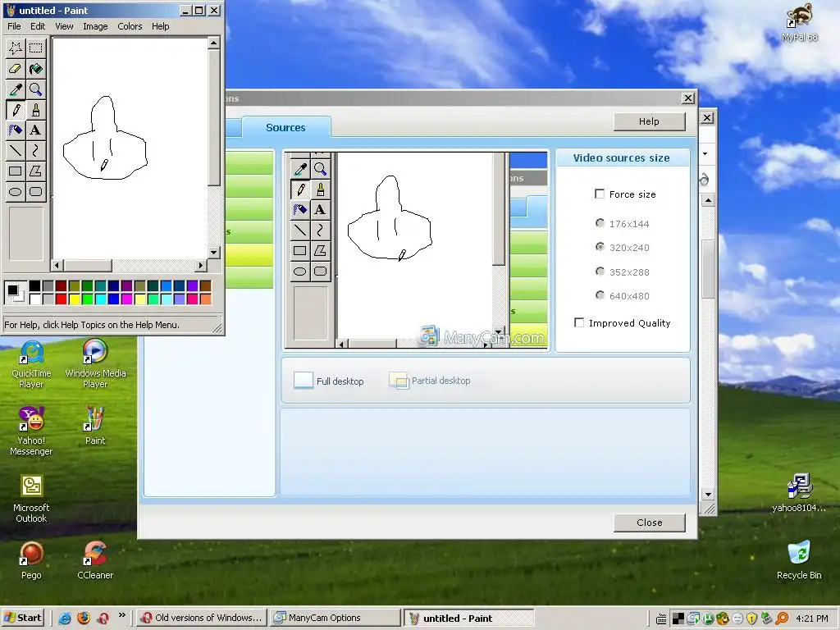Click Paint's horizontal scrollbar right arrow
Viewport: 840px width, 630px height.
coord(200,265)
